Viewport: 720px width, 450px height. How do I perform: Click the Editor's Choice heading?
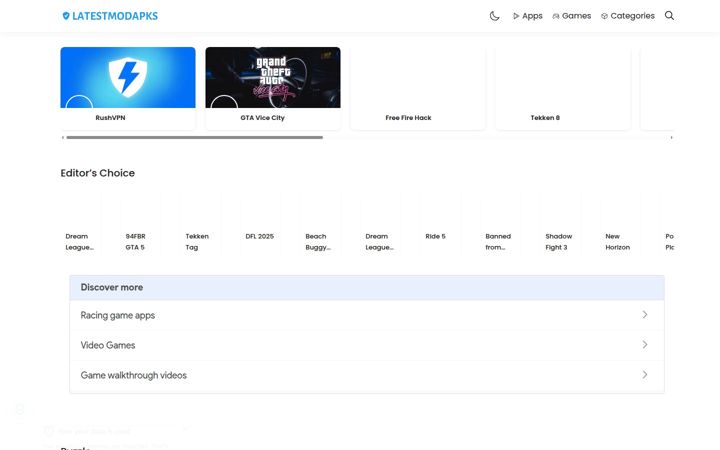[98, 173]
